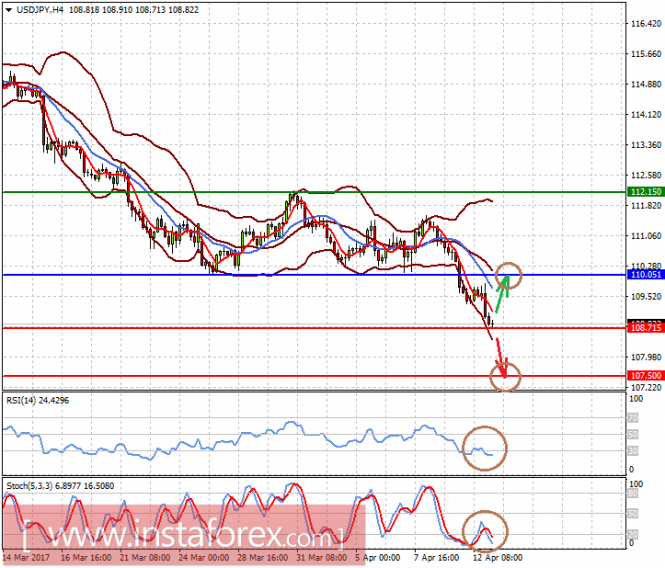The image size is (665, 568).
Task: Click the green horizontal resistance line
Action: click(314, 192)
